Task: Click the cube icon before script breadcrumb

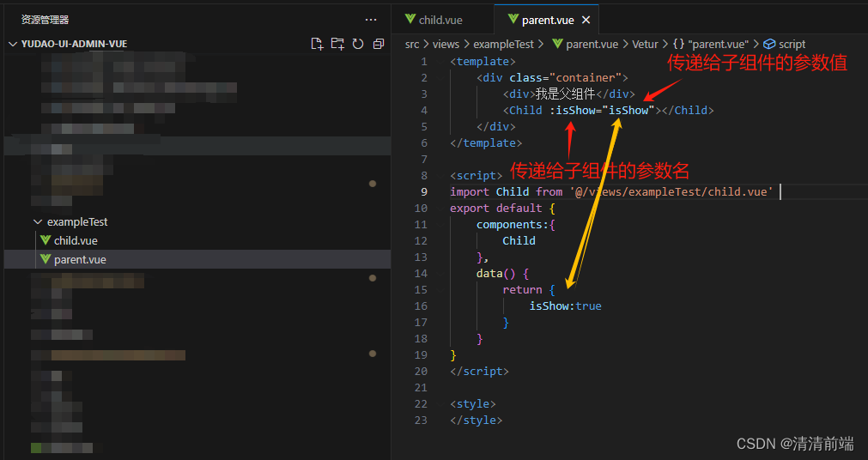Action: coord(769,45)
